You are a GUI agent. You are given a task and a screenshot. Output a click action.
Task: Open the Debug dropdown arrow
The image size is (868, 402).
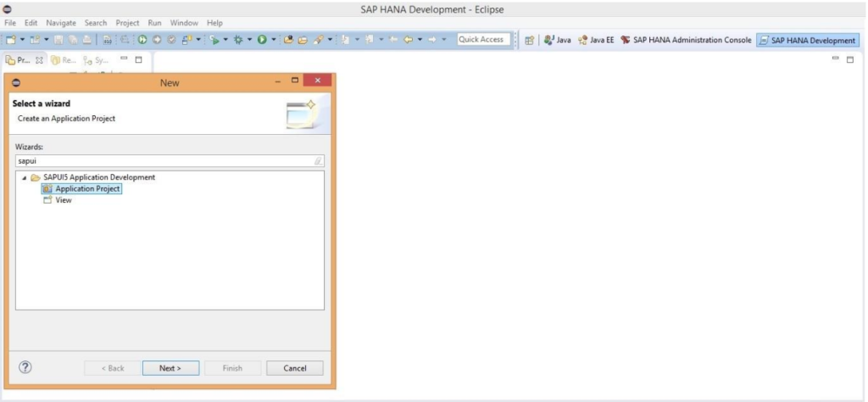(248, 40)
